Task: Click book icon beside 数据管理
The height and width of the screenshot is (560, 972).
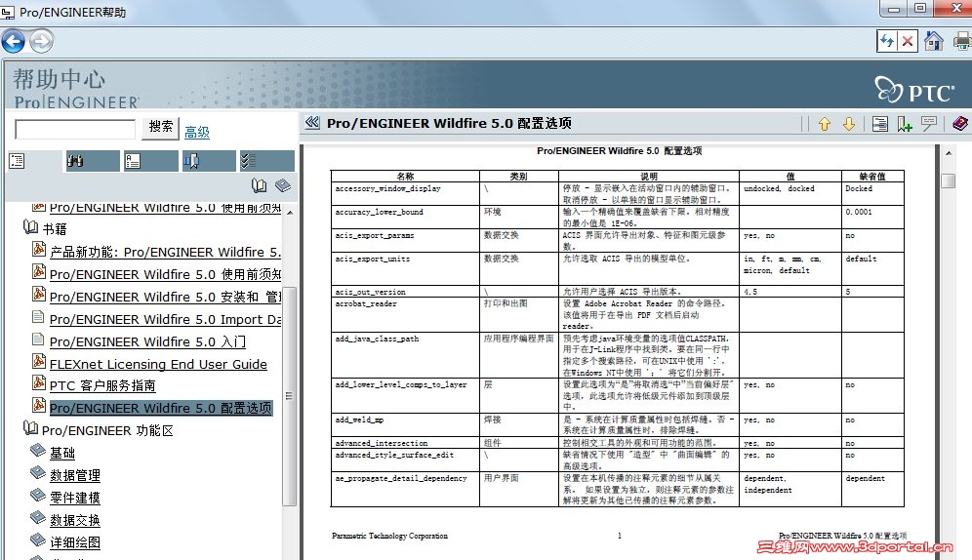Action: [38, 472]
